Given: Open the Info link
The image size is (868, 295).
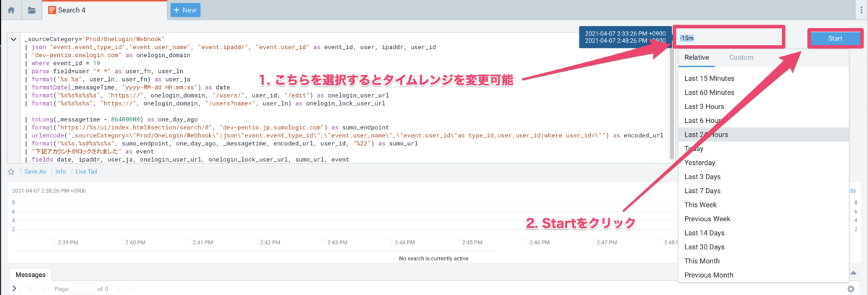Looking at the screenshot, I should pyautogui.click(x=61, y=171).
